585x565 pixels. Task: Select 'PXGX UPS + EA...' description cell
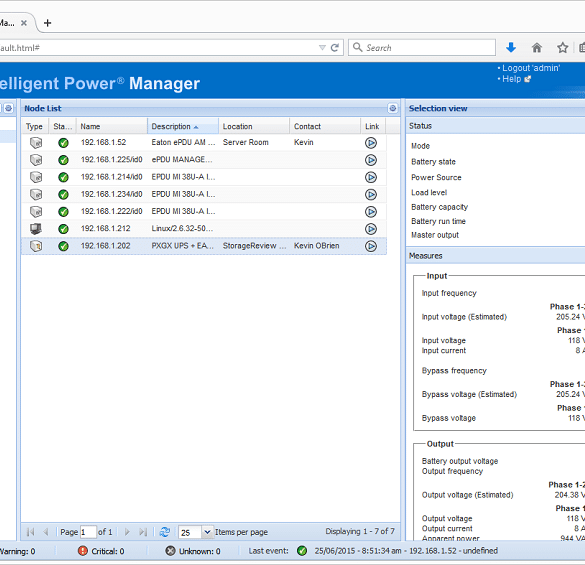point(182,246)
